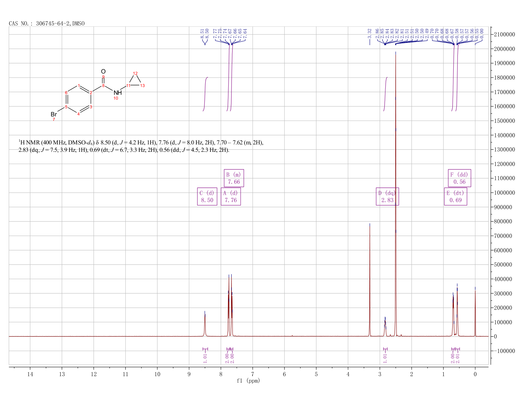The width and height of the screenshot is (532, 411).
Task: Select the multiplet box F (dd) 0.56
Action: [x=459, y=178]
